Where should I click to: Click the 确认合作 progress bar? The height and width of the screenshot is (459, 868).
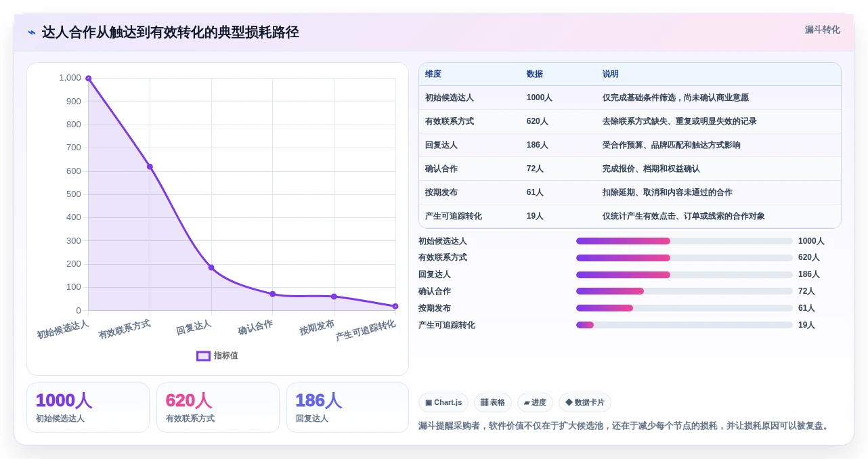(685, 291)
